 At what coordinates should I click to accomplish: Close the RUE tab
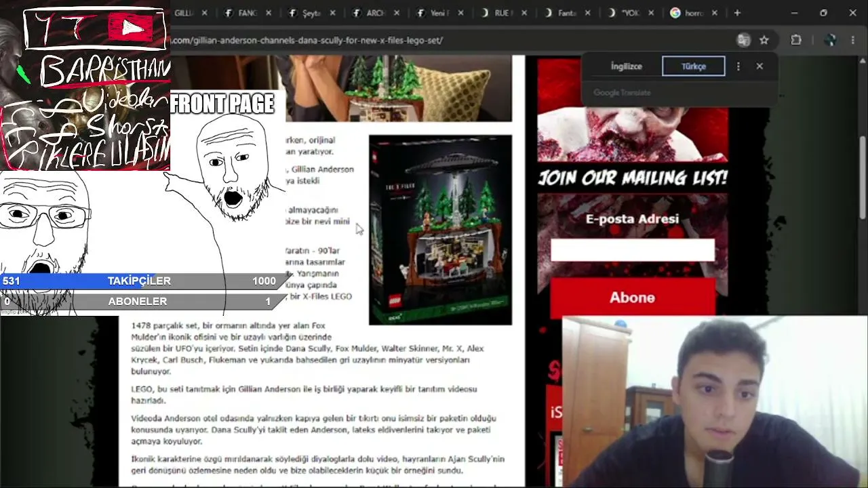coord(524,13)
